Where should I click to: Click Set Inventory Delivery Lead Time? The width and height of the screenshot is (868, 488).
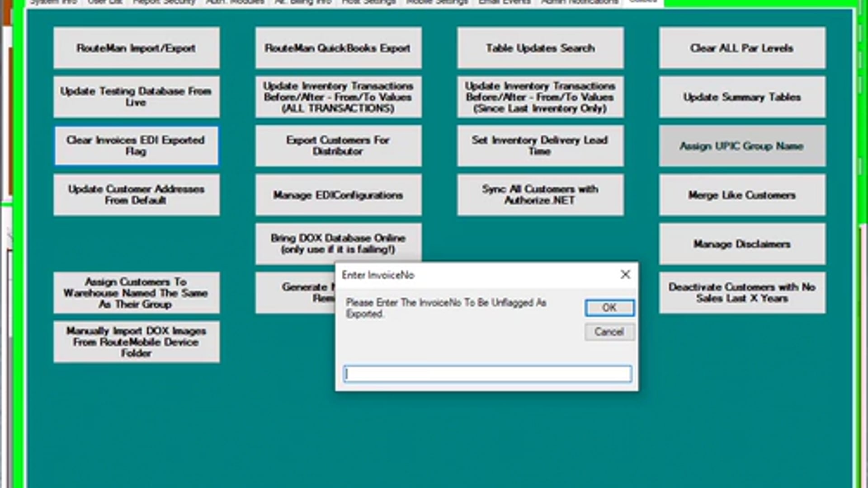(540, 145)
